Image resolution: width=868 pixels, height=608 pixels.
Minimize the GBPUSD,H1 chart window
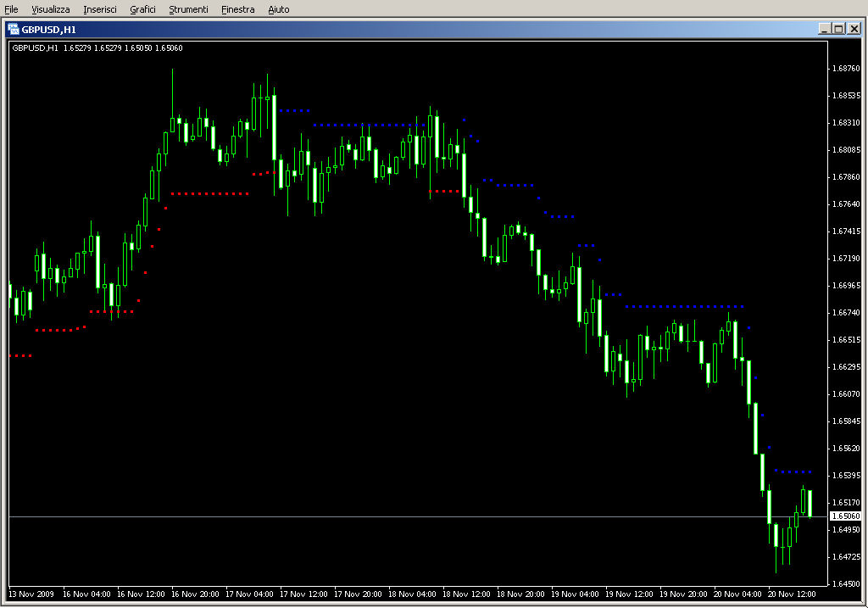(824, 29)
